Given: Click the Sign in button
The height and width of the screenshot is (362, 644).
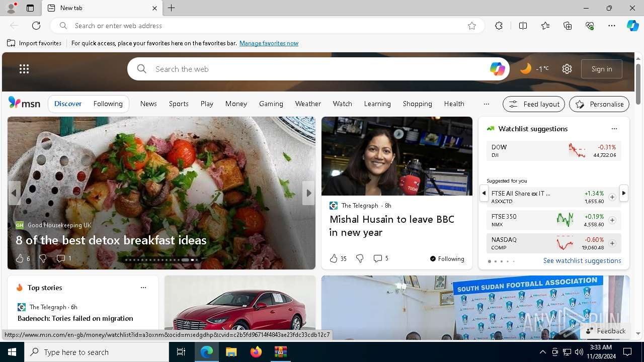Looking at the screenshot, I should tap(602, 69).
